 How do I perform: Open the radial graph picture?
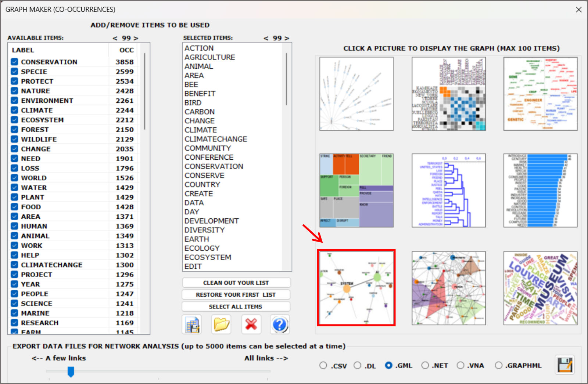(x=356, y=94)
